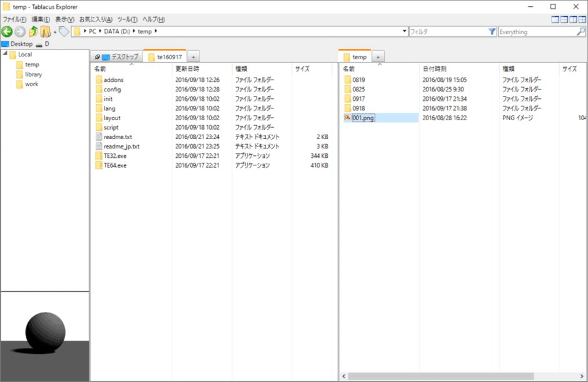Image resolution: width=588 pixels, height=382 pixels.
Task: Toggle the vertical split layout view
Action: point(573,19)
